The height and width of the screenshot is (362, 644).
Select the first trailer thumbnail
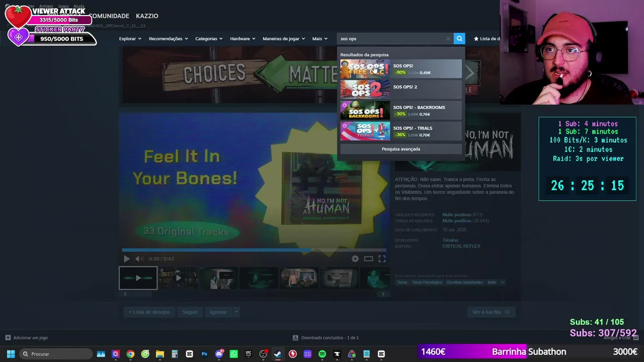tap(138, 278)
